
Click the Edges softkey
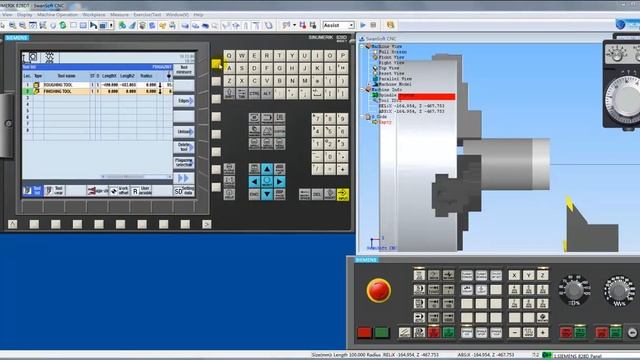(184, 101)
